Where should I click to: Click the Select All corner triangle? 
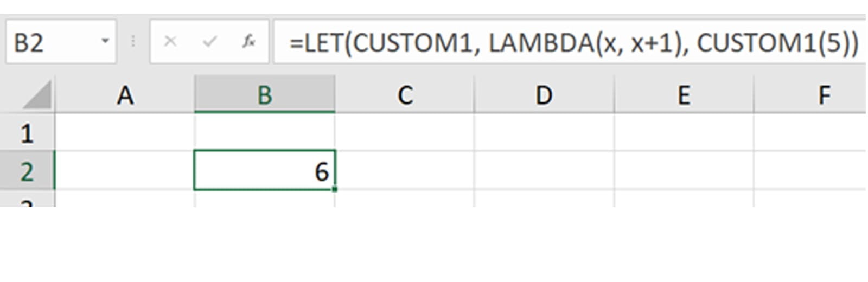(x=37, y=96)
